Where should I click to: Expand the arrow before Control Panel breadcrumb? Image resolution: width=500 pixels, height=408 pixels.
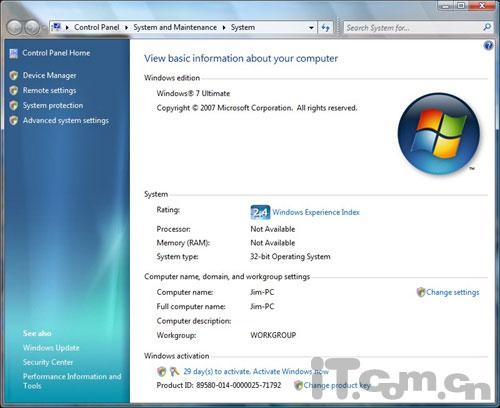pos(67,28)
